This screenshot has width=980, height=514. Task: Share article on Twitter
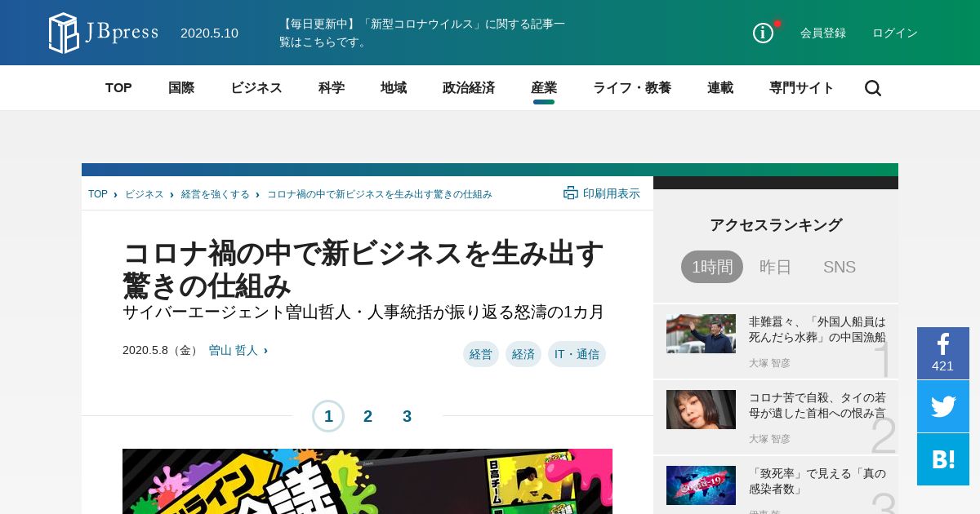click(943, 406)
